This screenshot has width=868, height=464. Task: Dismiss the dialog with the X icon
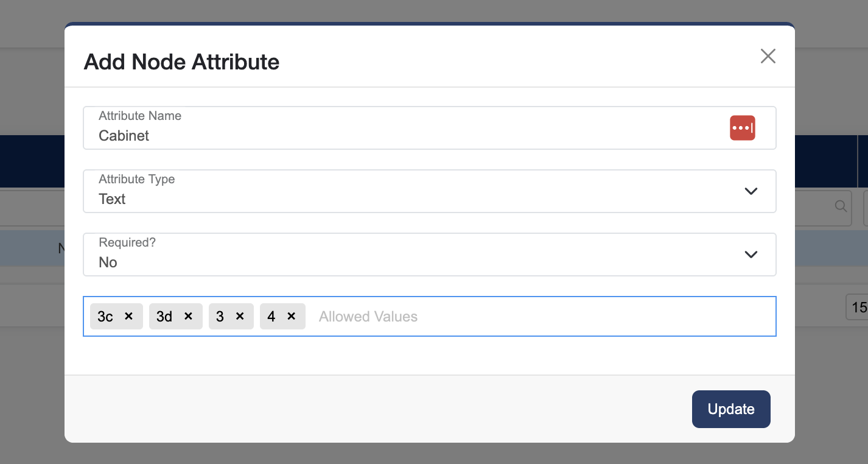[x=768, y=56]
